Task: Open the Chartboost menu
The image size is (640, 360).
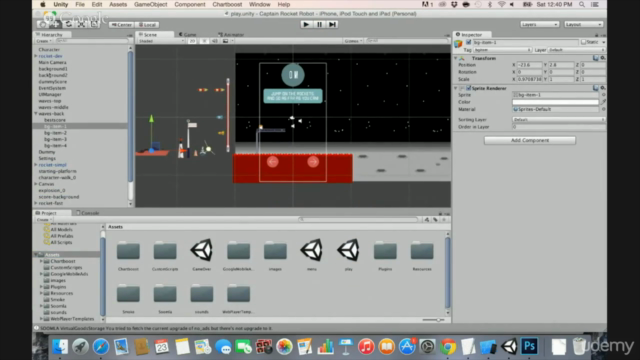Action: tap(227, 4)
